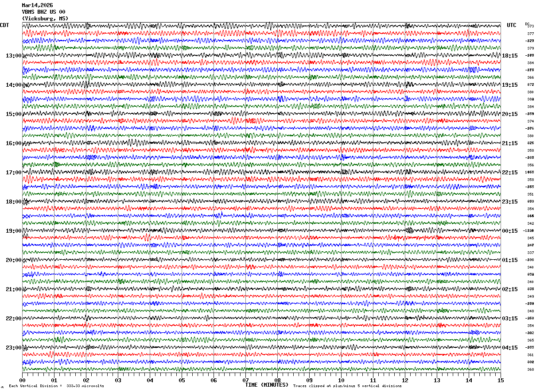Select the 22:00 CDT time label
536x392 pixels.
pos(14,319)
